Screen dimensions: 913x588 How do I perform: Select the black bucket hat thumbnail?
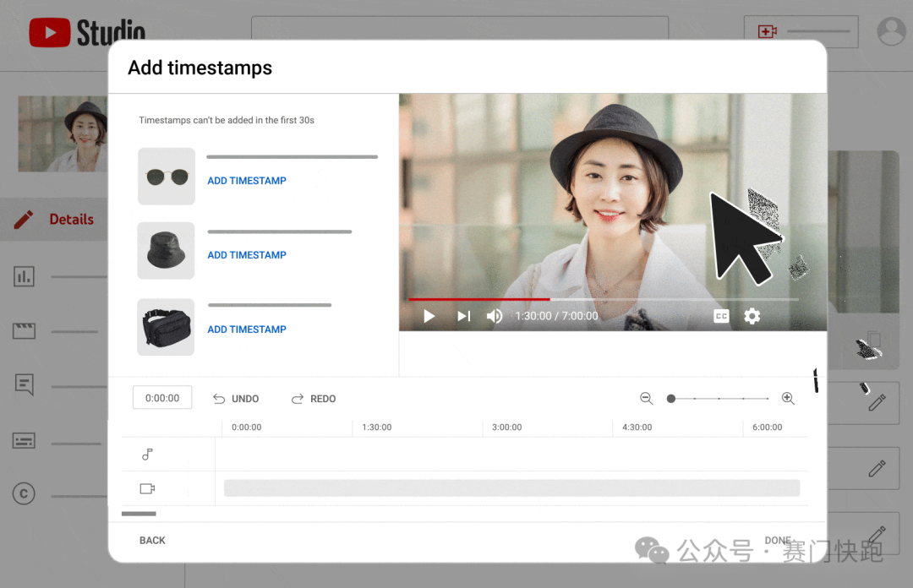[166, 250]
